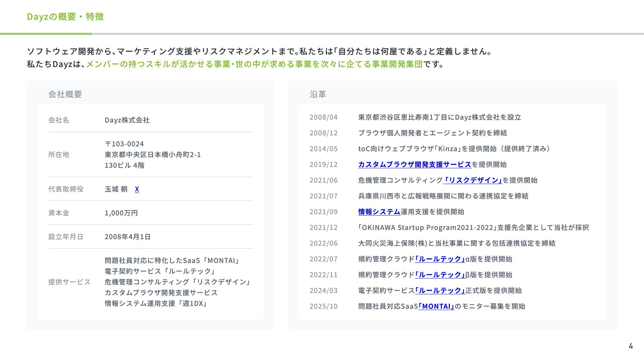Click the postal code 〒103-0024 text
644x362 pixels.
pyautogui.click(x=124, y=144)
